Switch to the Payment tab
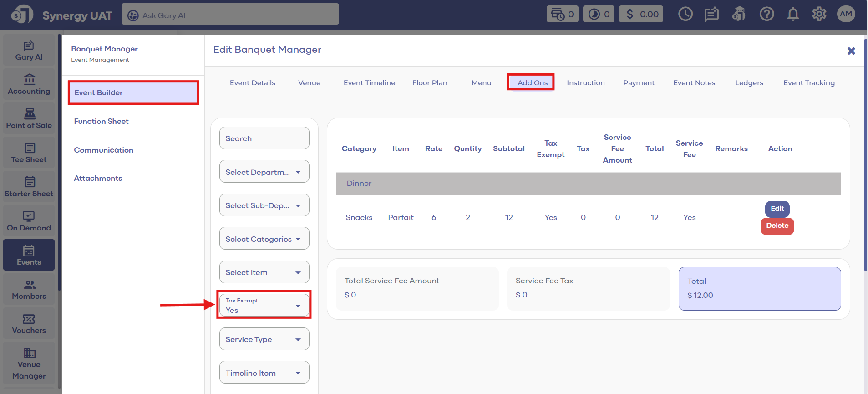The width and height of the screenshot is (868, 394). [x=639, y=83]
